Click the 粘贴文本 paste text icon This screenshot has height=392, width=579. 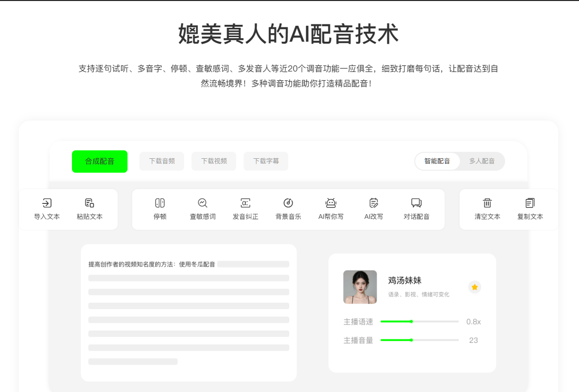tap(89, 203)
